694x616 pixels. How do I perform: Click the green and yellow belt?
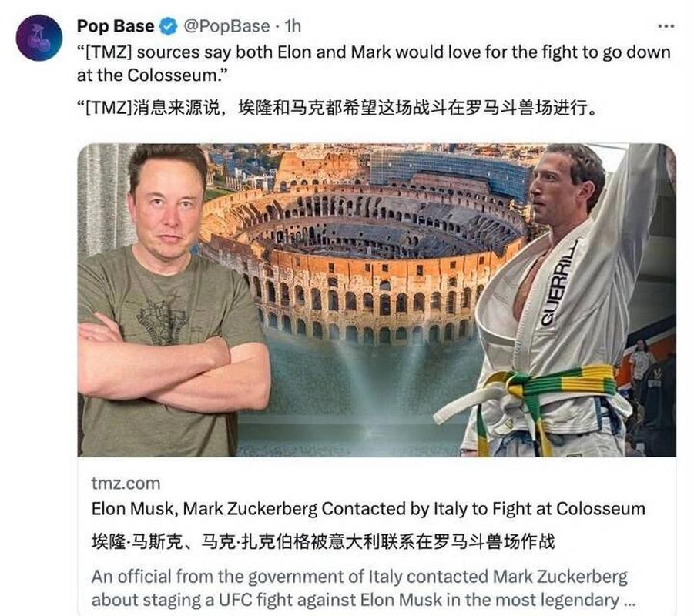553,390
